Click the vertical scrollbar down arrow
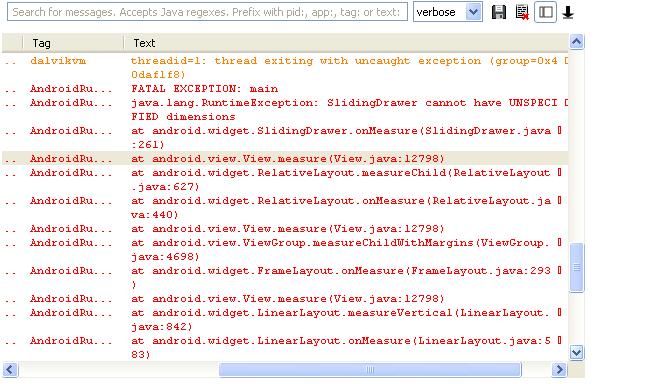 click(x=576, y=352)
